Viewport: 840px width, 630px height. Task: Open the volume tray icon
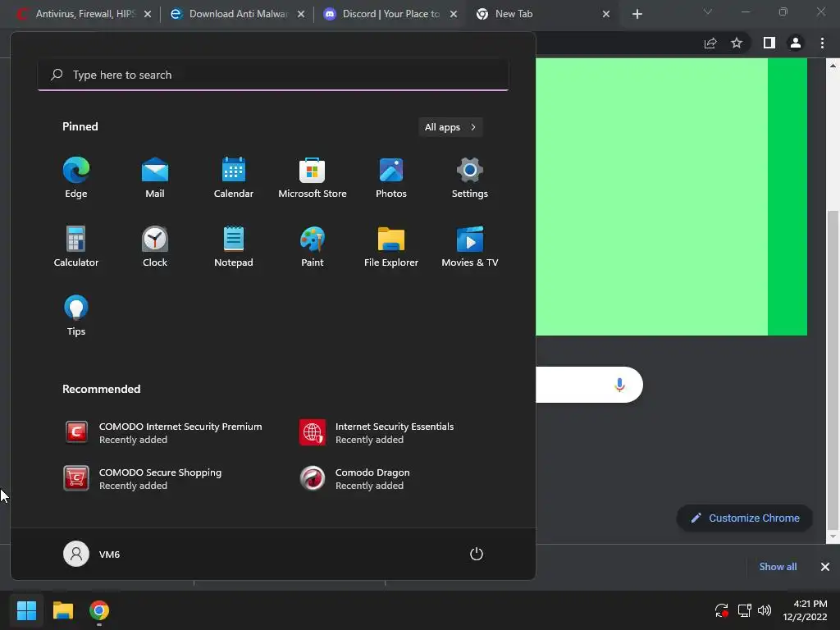[765, 610]
